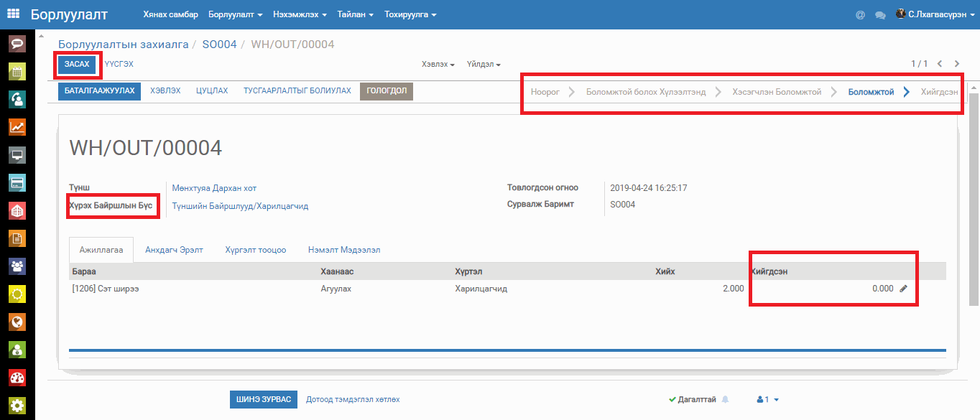Open the settings gear sidebar icon
Screen dimensions: 980x420
pos(17,405)
